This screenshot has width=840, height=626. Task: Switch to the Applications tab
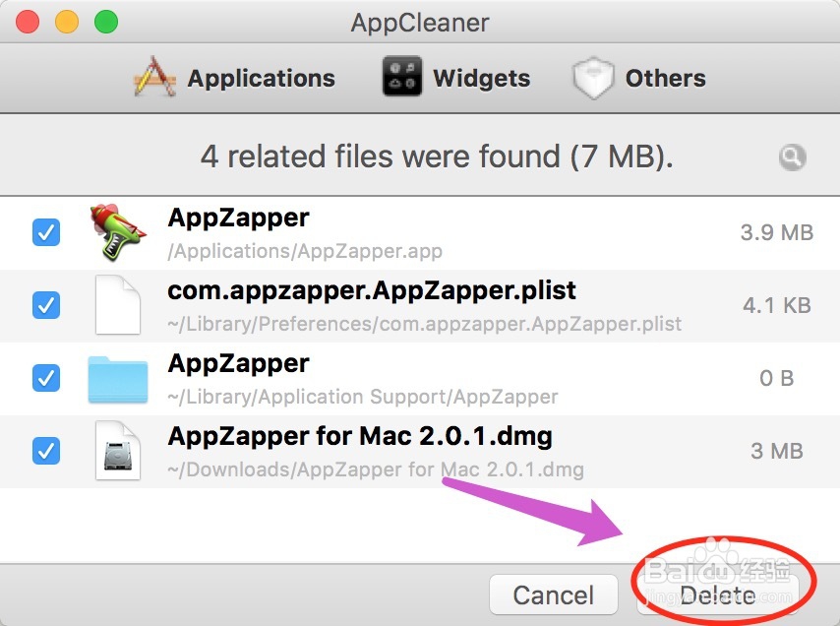click(x=261, y=79)
